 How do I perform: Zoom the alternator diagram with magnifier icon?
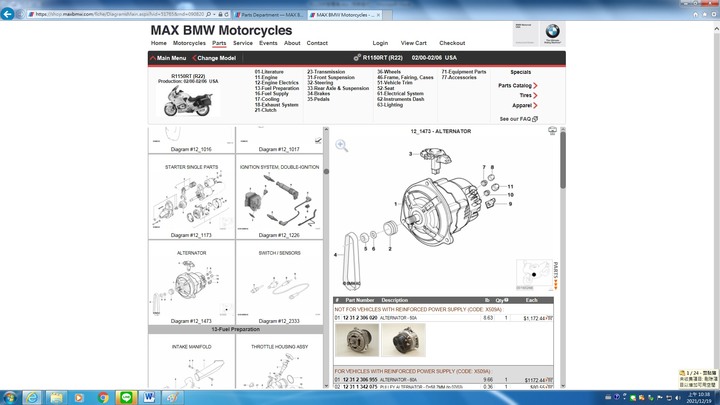click(x=341, y=146)
